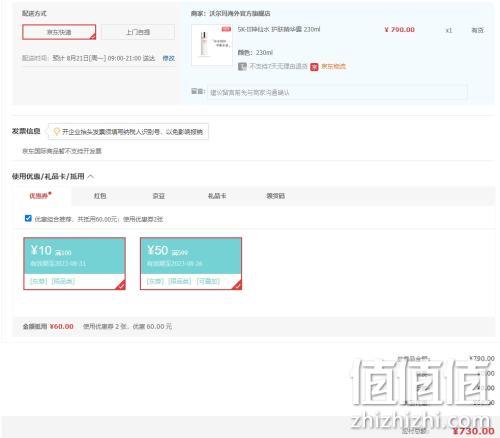
Task: Deselect the ¥10 coupon card
Action: click(x=74, y=263)
